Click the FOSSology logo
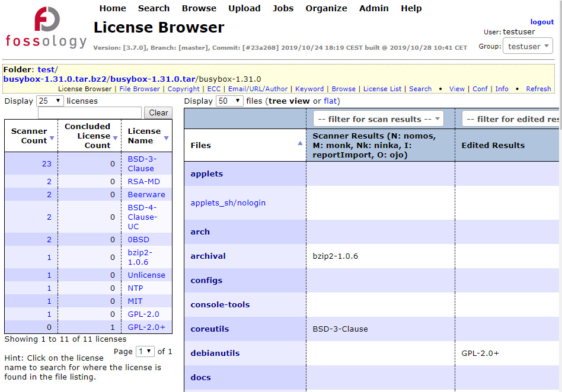The width and height of the screenshot is (562, 392). (46, 28)
